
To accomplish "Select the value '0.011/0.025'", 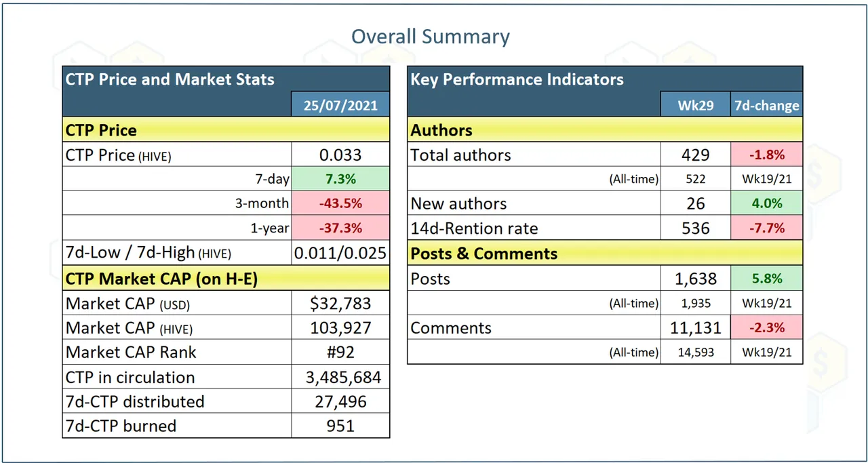I will (340, 254).
